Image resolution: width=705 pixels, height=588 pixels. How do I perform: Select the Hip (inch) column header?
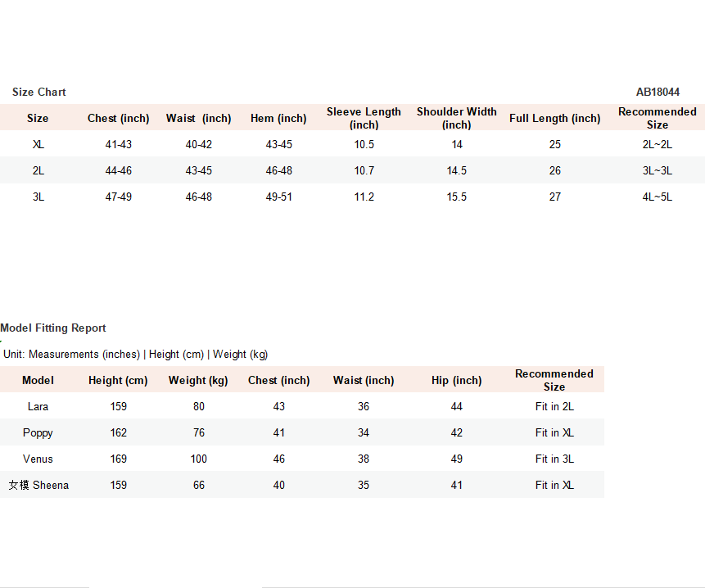pos(456,380)
